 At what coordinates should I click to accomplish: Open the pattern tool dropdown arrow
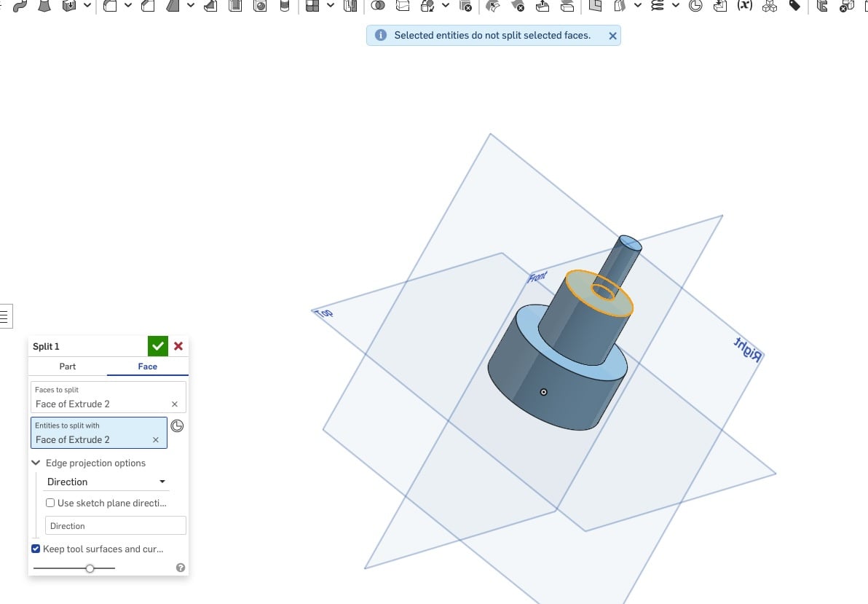tap(331, 6)
